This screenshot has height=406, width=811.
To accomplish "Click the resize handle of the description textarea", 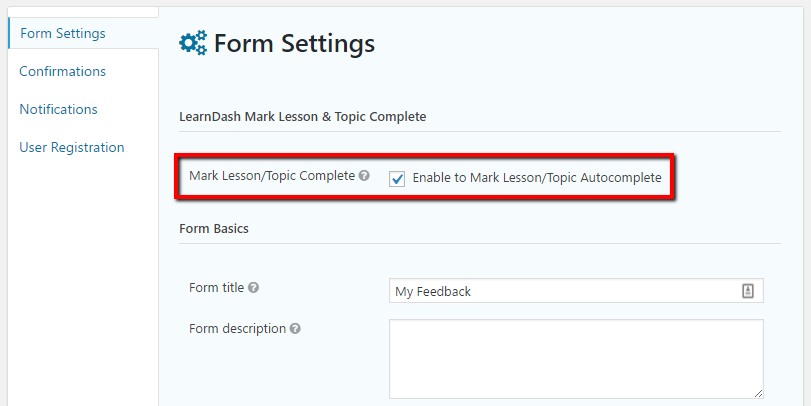I will tap(757, 393).
